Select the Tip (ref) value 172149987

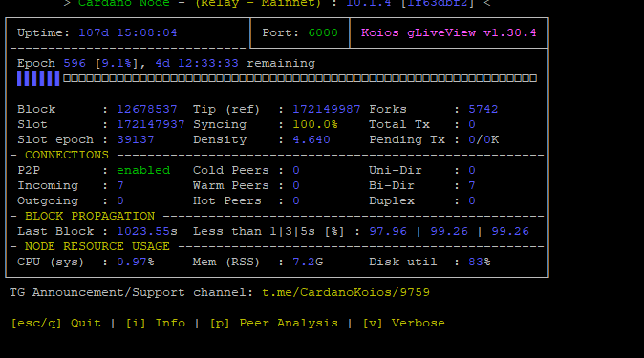[327, 109]
